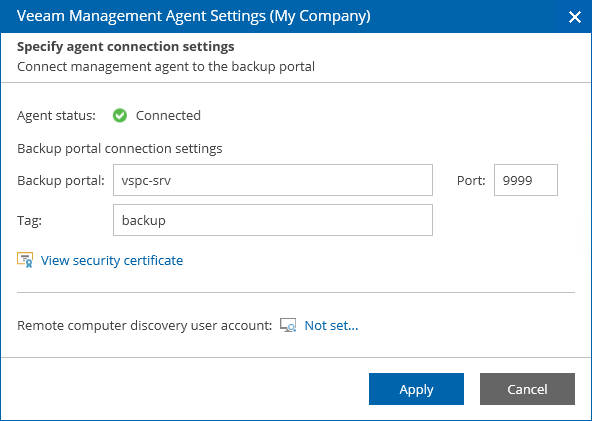This screenshot has width=592, height=421.
Task: Set discovery account via Not set link
Action: point(331,325)
